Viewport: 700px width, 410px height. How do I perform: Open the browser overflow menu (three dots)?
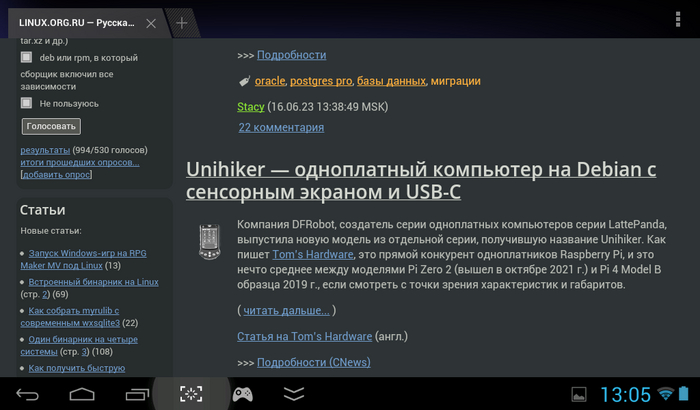(x=678, y=19)
